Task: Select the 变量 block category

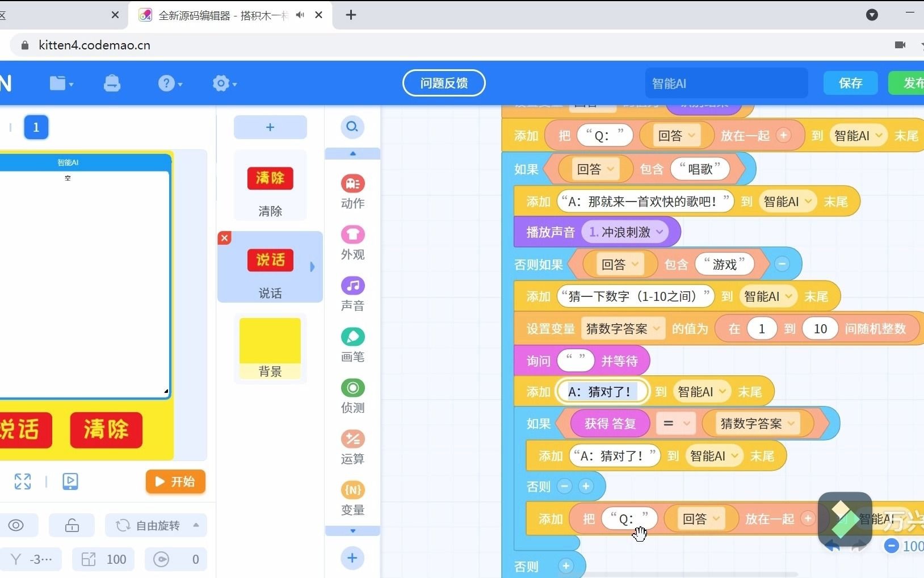Action: 352,499
